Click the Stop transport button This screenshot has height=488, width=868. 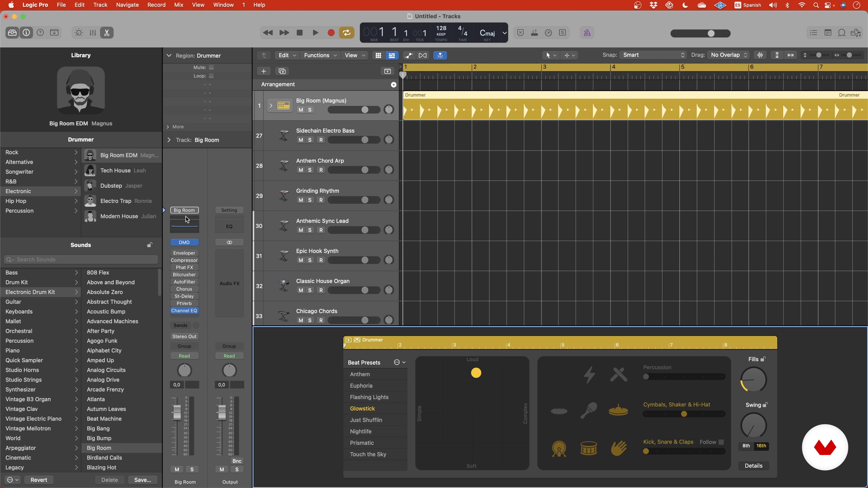click(300, 33)
